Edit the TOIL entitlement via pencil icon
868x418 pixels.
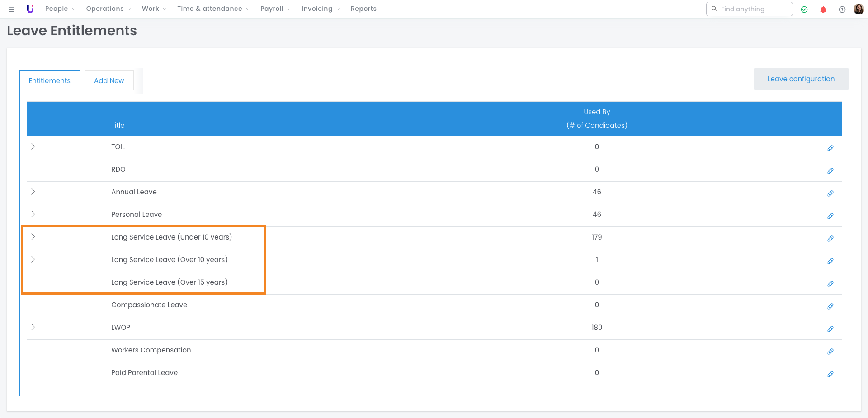click(830, 148)
